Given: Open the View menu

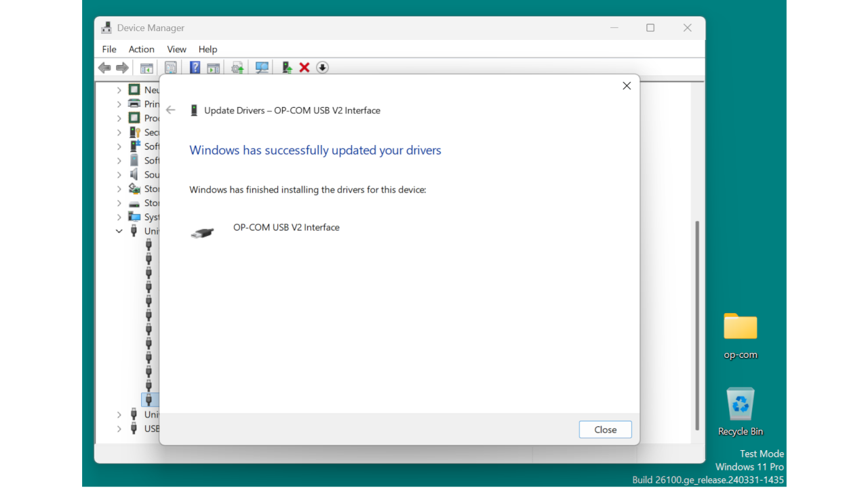Looking at the screenshot, I should pyautogui.click(x=176, y=49).
